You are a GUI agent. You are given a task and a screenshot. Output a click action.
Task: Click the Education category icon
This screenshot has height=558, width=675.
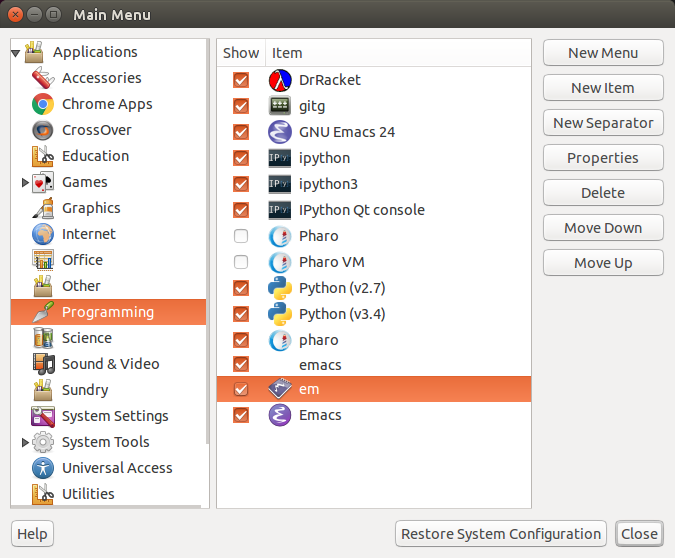click(43, 156)
